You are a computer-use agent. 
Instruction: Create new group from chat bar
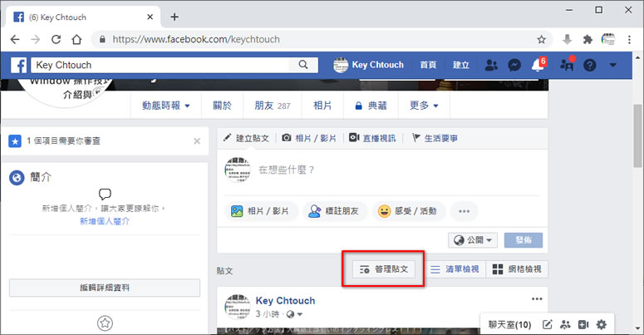[x=566, y=325]
